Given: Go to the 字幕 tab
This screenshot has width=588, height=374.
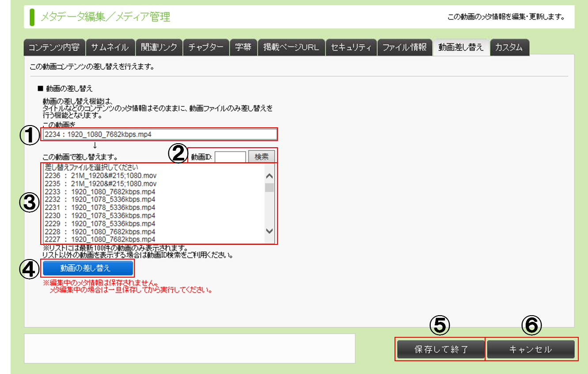Looking at the screenshot, I should tap(243, 47).
